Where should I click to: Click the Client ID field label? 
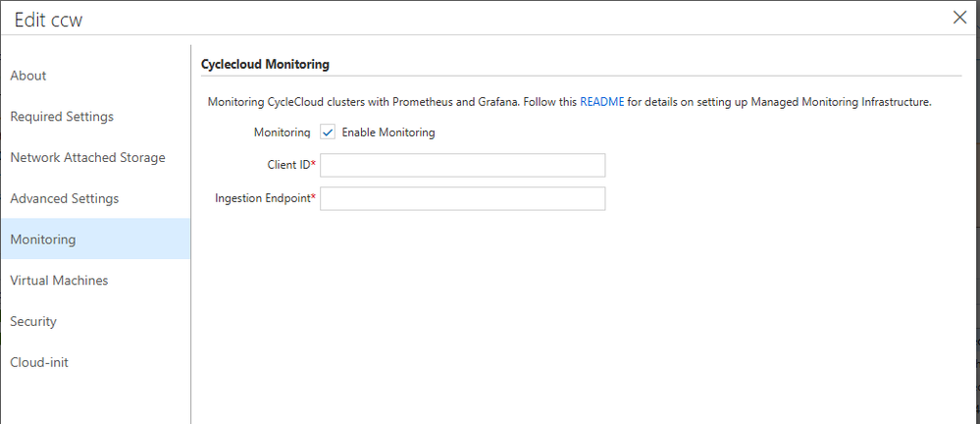[x=288, y=165]
